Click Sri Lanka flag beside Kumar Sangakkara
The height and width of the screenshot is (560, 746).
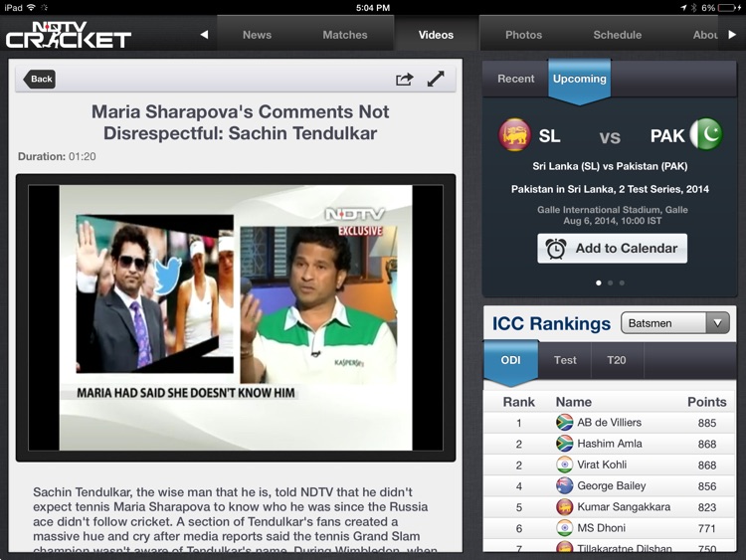pyautogui.click(x=564, y=507)
